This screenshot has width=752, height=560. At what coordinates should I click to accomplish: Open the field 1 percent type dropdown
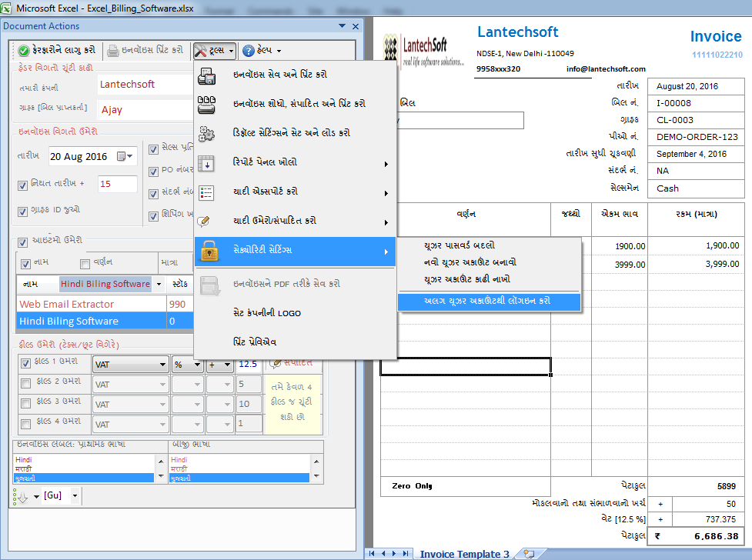point(197,365)
